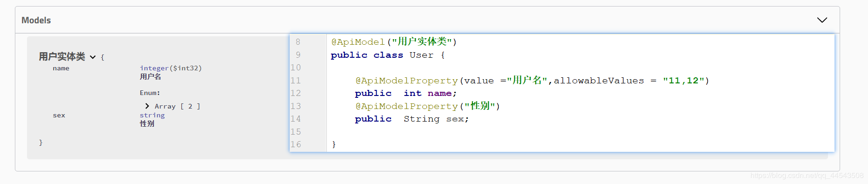Click the "public int name;" code line

406,93
